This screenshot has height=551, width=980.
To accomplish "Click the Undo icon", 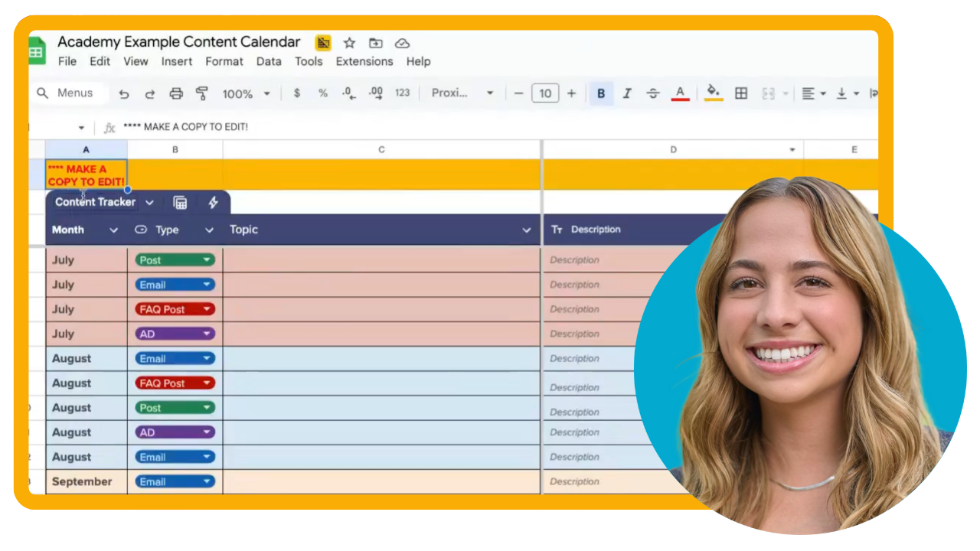I will 124,93.
